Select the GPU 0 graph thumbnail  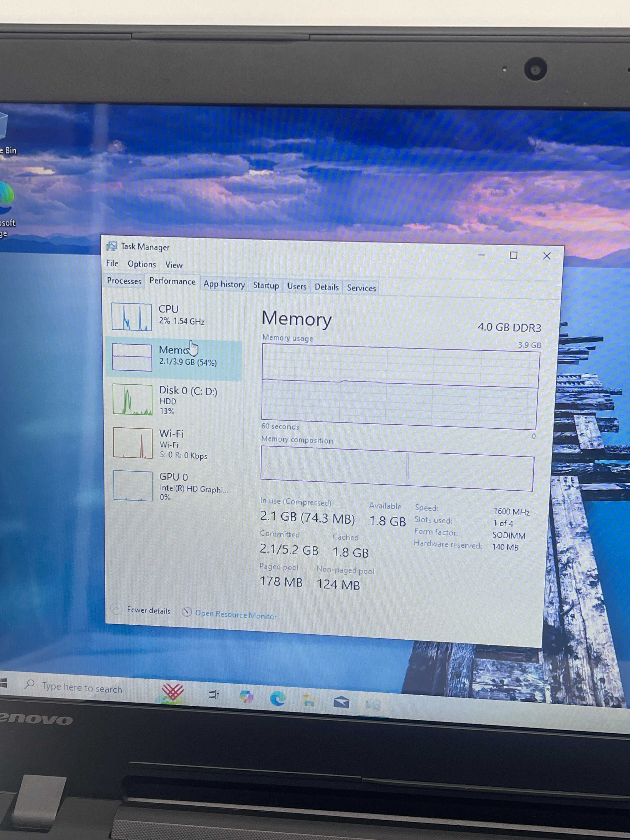click(x=133, y=486)
